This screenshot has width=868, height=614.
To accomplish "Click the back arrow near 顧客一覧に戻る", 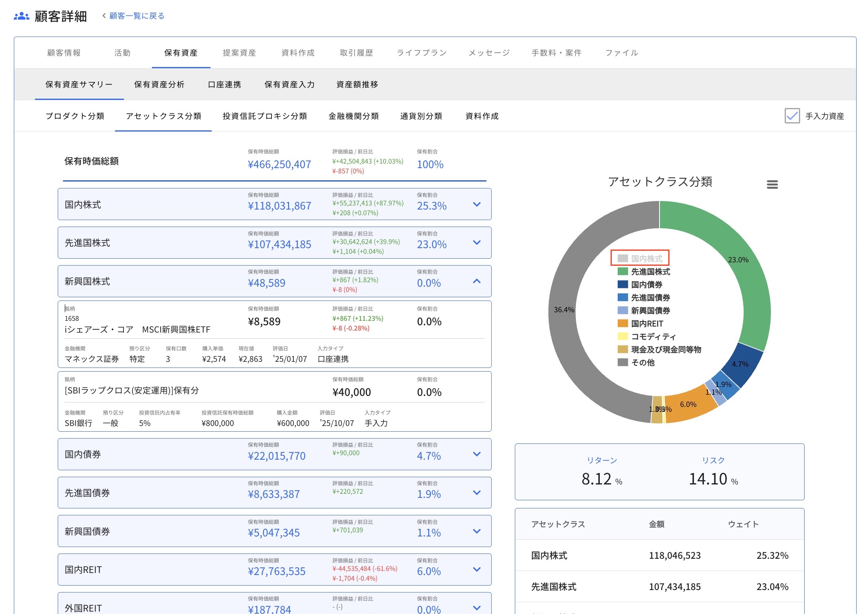I will coord(104,16).
